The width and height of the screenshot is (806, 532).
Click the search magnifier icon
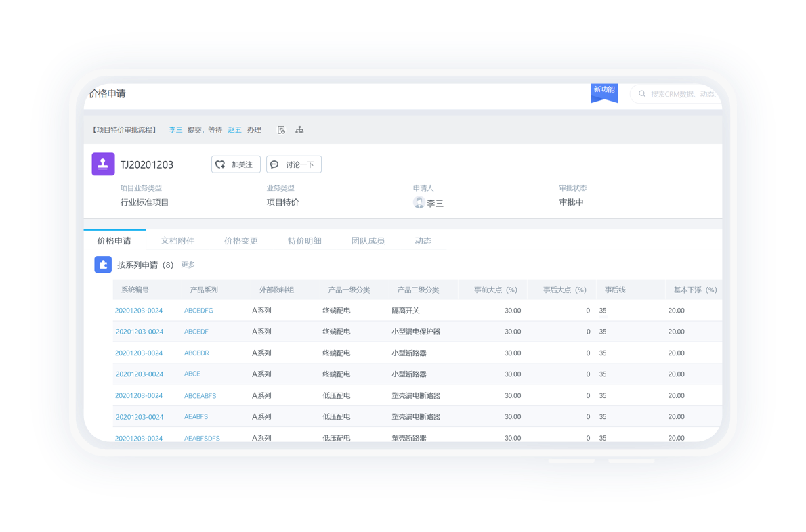click(x=642, y=94)
